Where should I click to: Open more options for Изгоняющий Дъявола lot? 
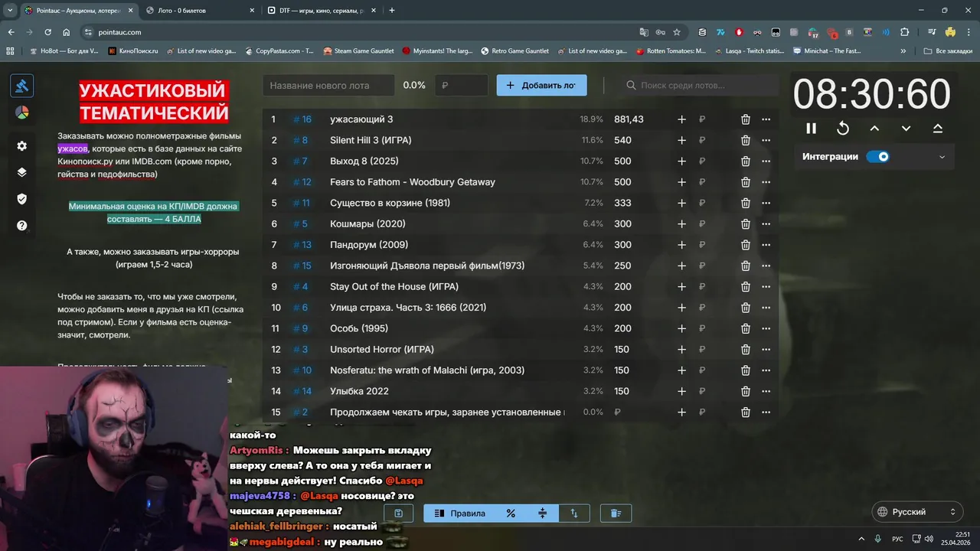(766, 266)
